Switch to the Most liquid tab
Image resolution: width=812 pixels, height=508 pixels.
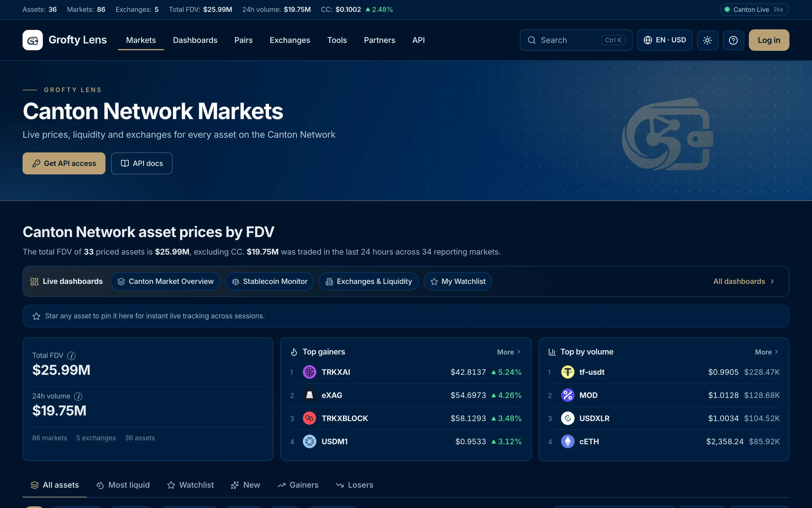point(123,485)
